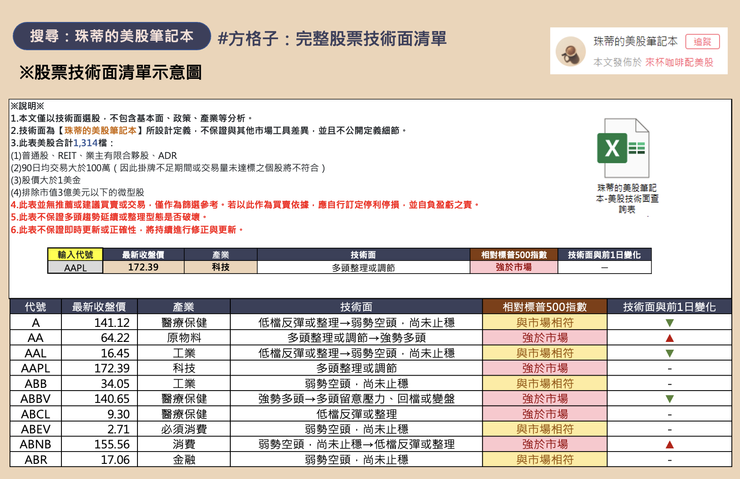740x479 pixels.
Task: Click the 輸入代號 header cell
Action: 76,255
